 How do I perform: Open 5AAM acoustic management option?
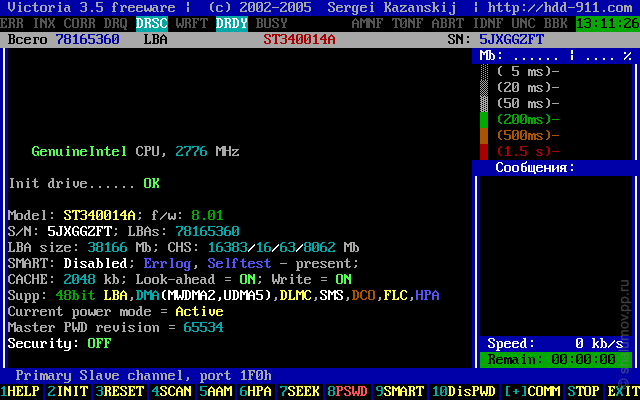216,391
